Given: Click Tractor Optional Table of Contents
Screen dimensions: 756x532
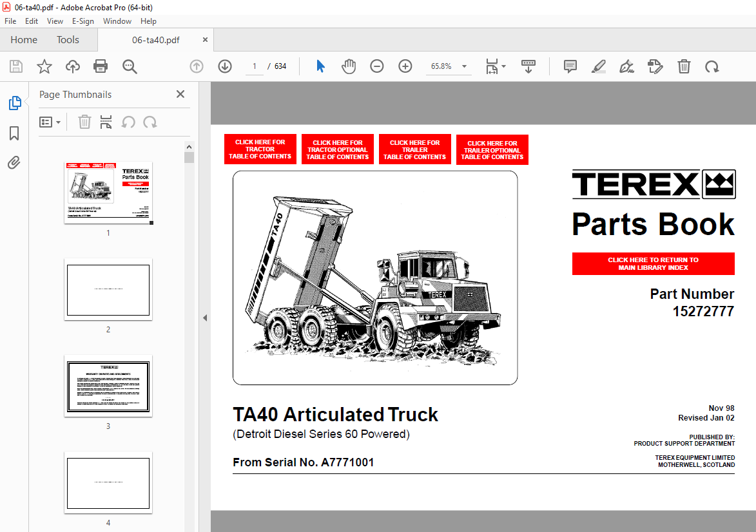Looking at the screenshot, I should tap(338, 149).
